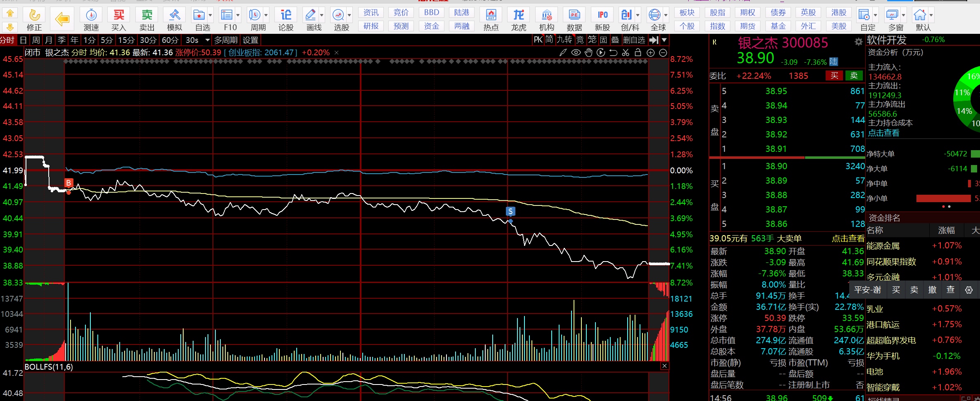Viewport: 980px width, 401px height.
Task: Click the 论股 stock discussion icon
Action: (x=286, y=15)
